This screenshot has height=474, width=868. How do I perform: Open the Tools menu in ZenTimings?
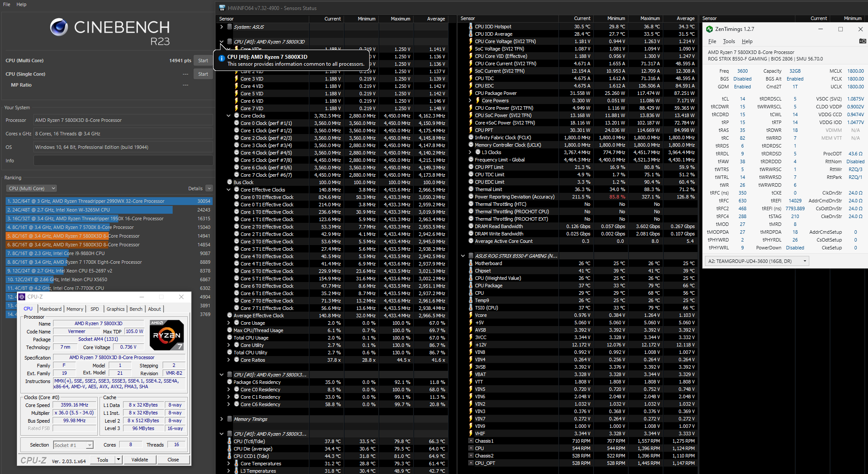coord(729,41)
